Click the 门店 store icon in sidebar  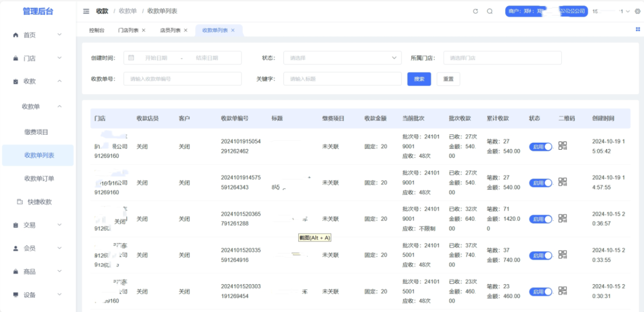16,58
